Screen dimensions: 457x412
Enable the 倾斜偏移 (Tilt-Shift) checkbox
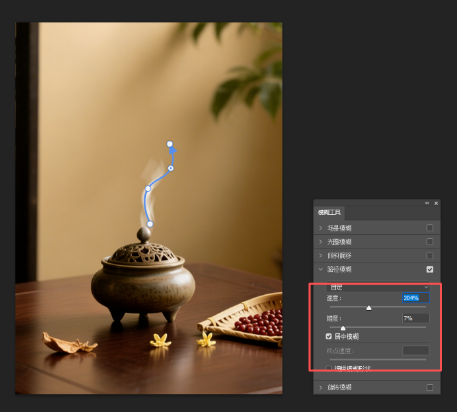[430, 256]
